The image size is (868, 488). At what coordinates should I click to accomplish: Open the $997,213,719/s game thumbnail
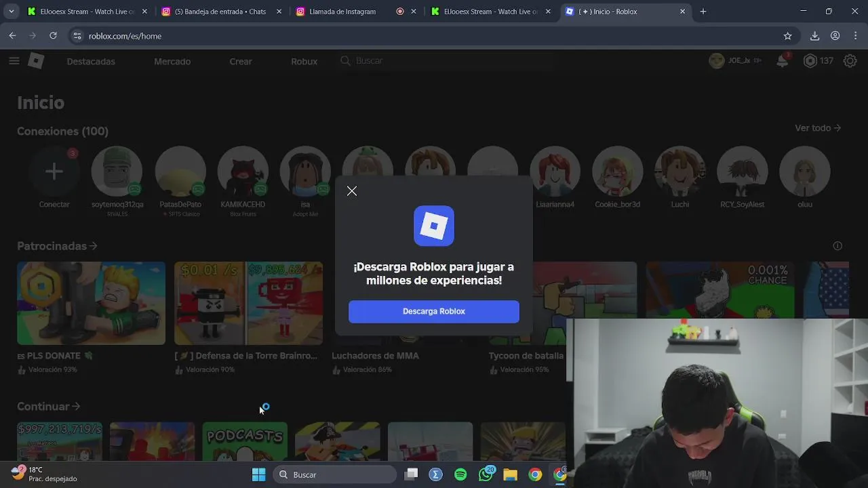pyautogui.click(x=60, y=441)
